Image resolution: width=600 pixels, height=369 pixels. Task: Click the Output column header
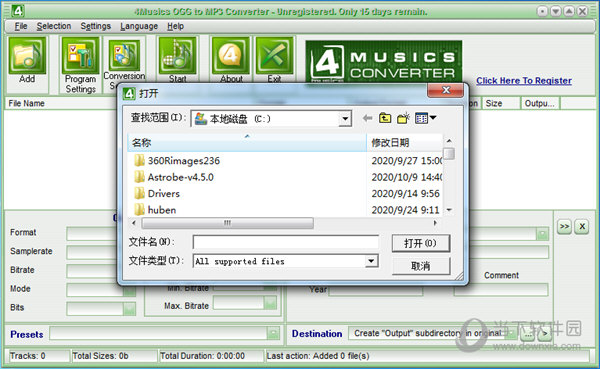540,103
